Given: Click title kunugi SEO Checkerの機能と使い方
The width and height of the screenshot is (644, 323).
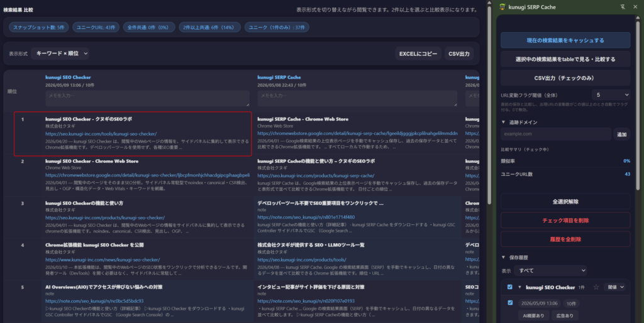Looking at the screenshot, I should pyautogui.click(x=84, y=203).
